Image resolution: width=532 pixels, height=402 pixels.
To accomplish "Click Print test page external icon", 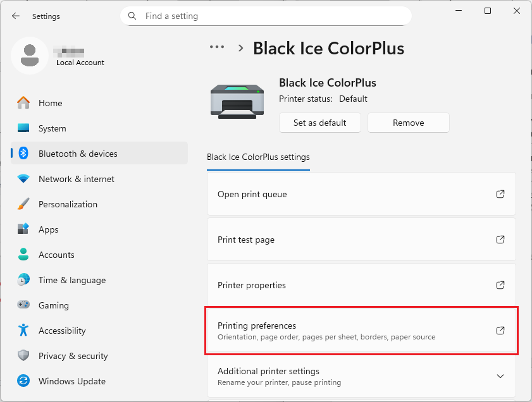I will click(500, 240).
